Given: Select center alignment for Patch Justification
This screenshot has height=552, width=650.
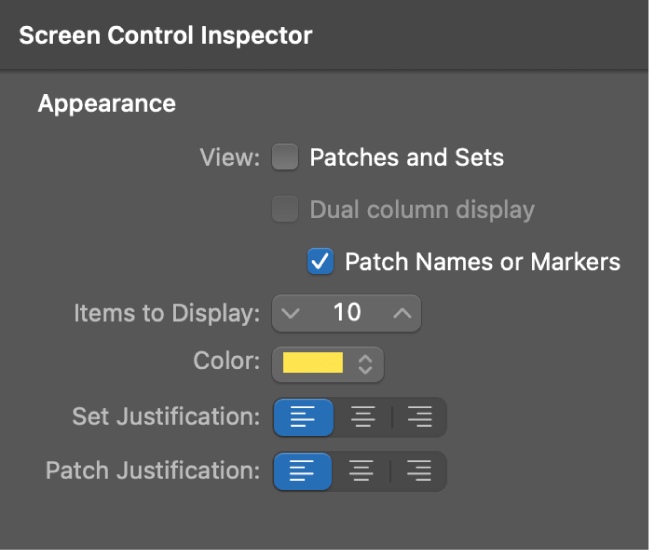Looking at the screenshot, I should [x=361, y=472].
